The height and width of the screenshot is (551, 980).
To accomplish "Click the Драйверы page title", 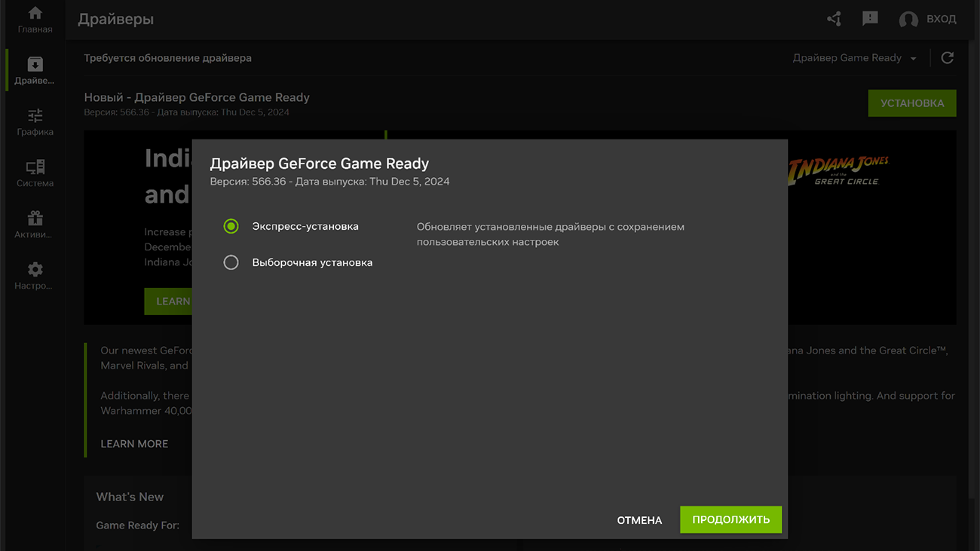I will pyautogui.click(x=115, y=19).
